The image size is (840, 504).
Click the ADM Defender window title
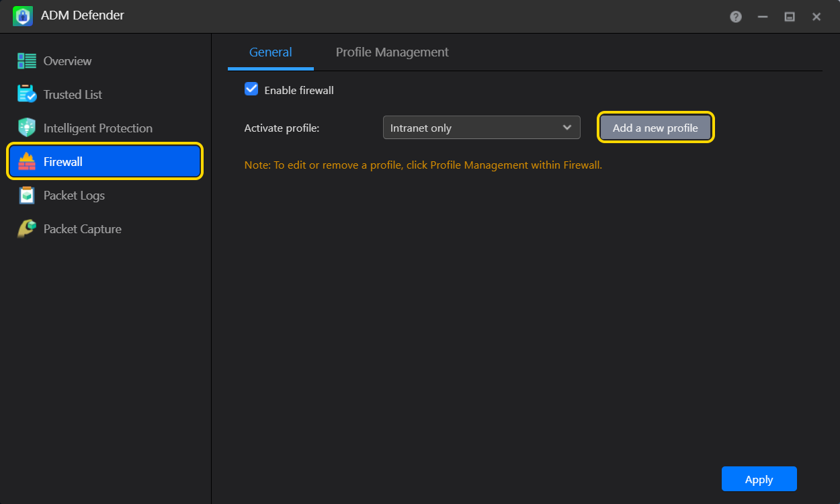point(83,15)
